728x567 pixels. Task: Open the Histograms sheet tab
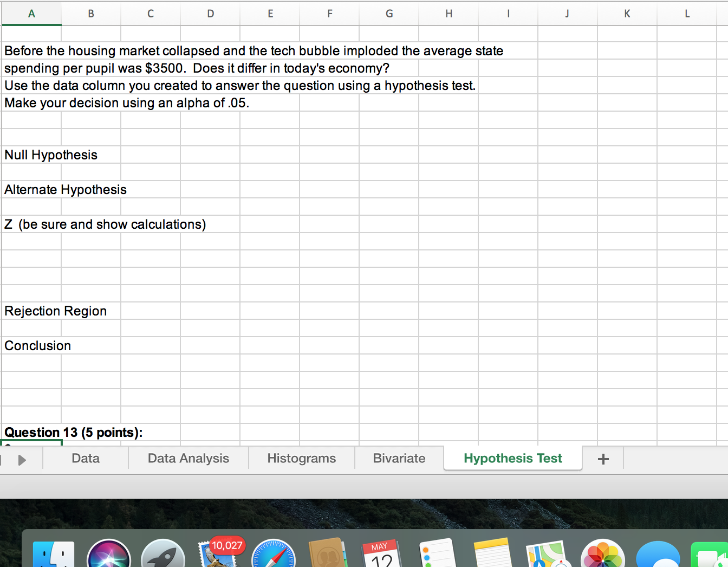[302, 459]
